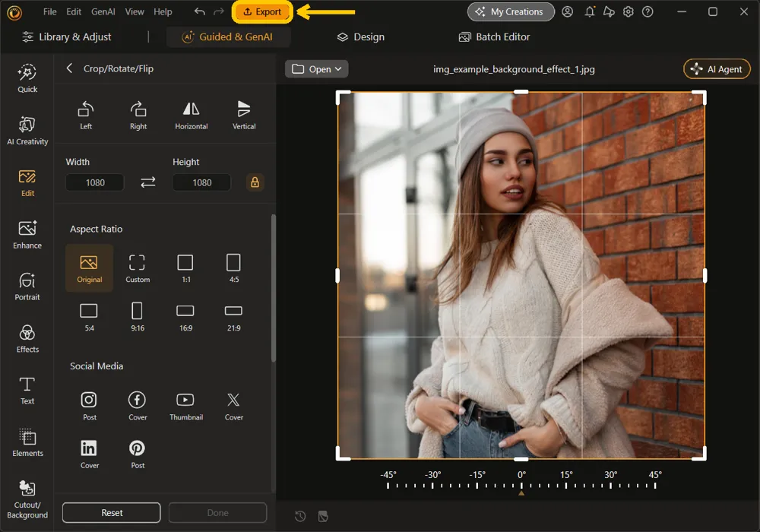Viewport: 760px width, 532px height.
Task: Switch to the Design tab
Action: [x=360, y=36]
